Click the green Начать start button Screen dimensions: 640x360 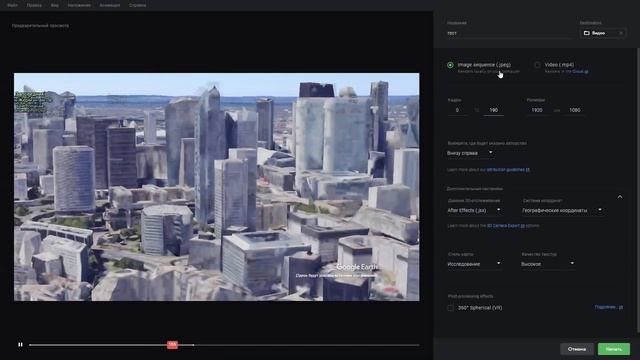614,349
